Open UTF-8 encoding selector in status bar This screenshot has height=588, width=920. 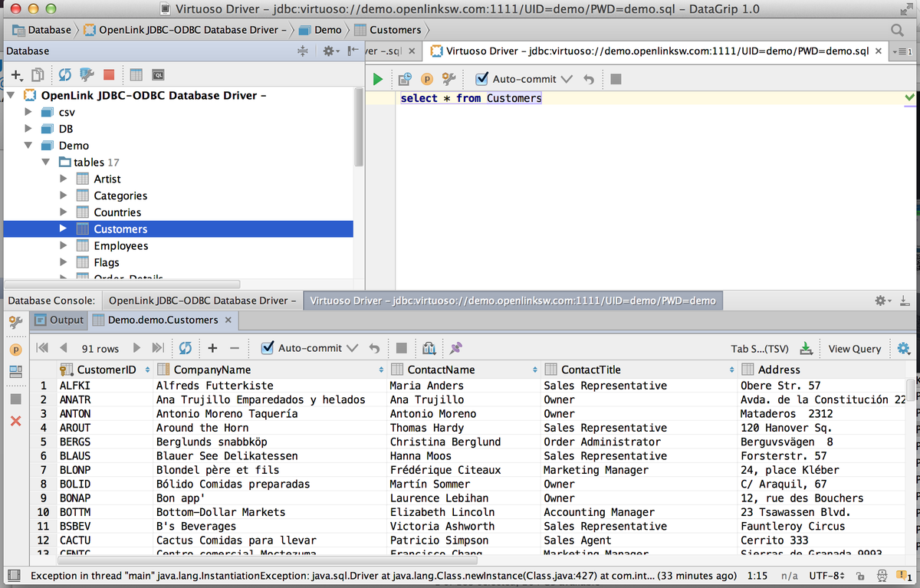(829, 575)
